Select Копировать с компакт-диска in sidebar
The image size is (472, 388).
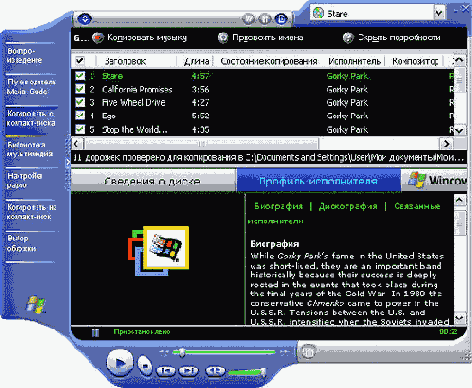pos(31,118)
